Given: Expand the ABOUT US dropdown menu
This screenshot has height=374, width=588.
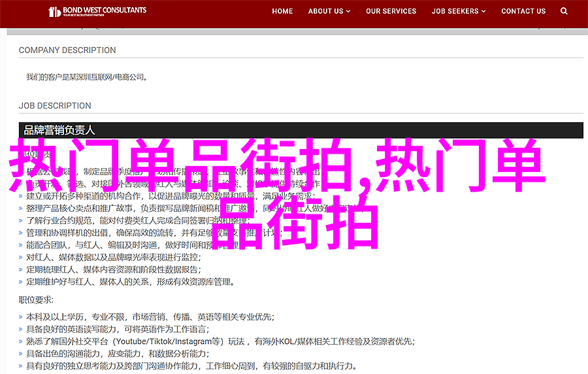Looking at the screenshot, I should (329, 11).
